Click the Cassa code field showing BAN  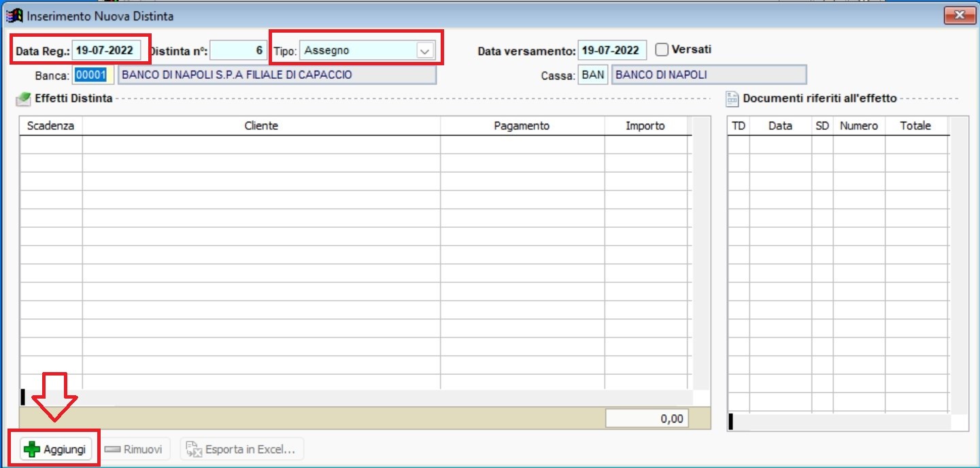coord(592,75)
